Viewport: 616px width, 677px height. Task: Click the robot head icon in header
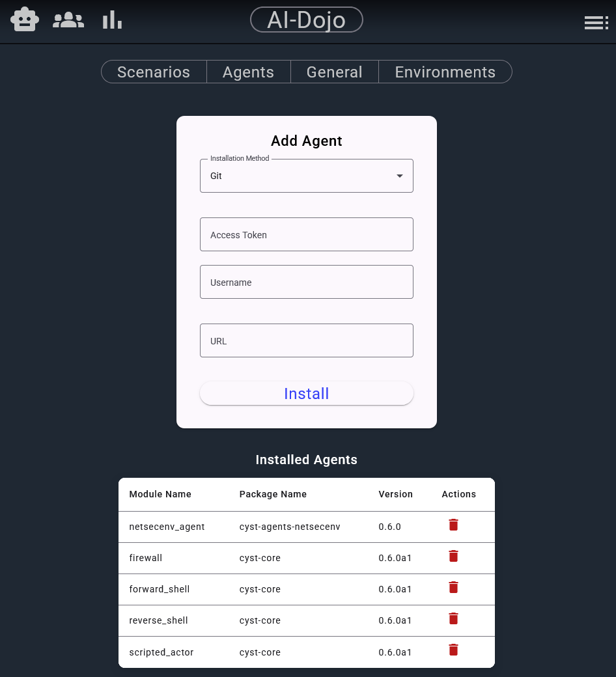[x=25, y=20]
